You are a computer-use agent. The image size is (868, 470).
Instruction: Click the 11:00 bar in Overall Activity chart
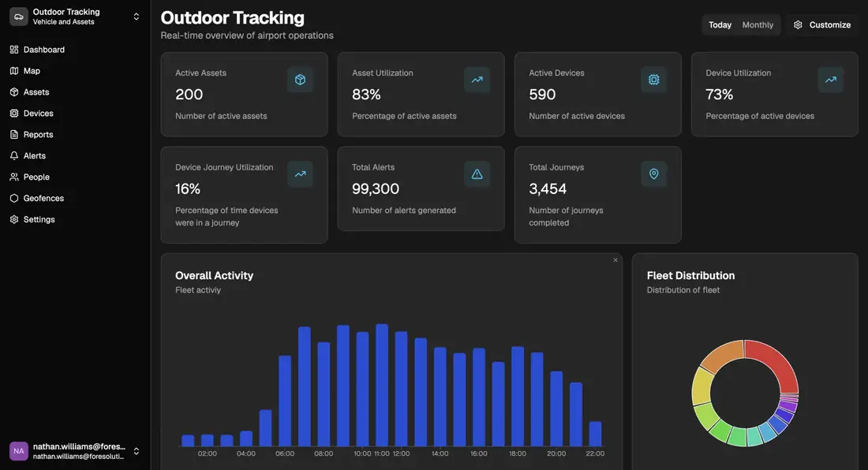click(x=382, y=386)
